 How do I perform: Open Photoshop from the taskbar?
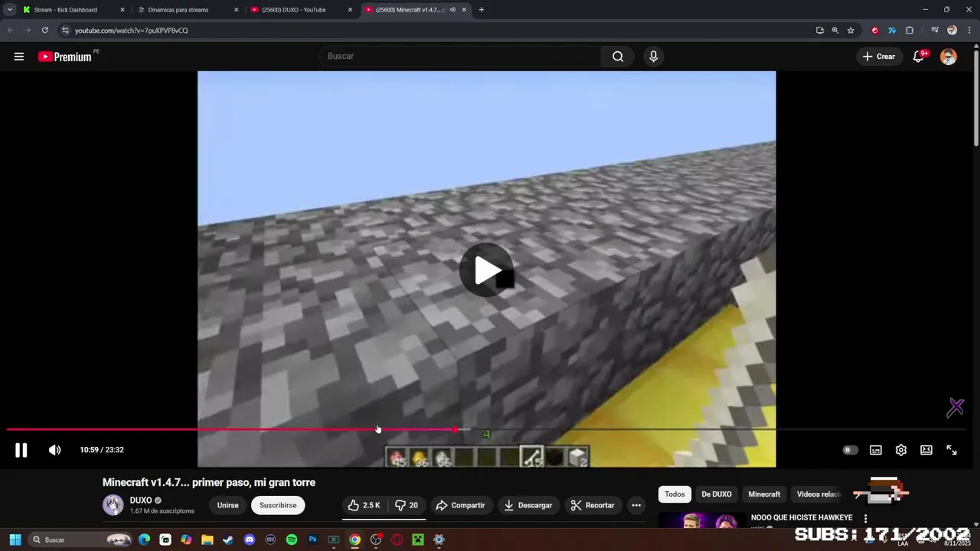(312, 540)
